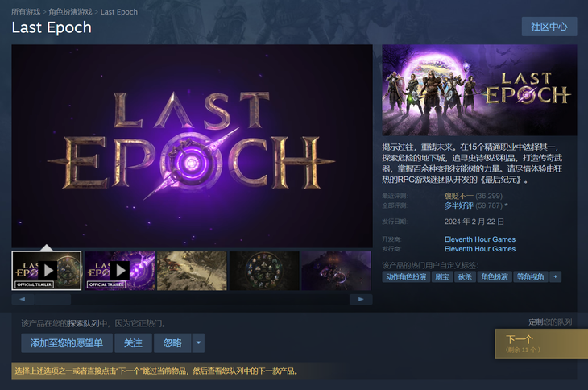The image size is (588, 390).
Task: Click the Last Epoch header capsule image
Action: click(x=479, y=90)
